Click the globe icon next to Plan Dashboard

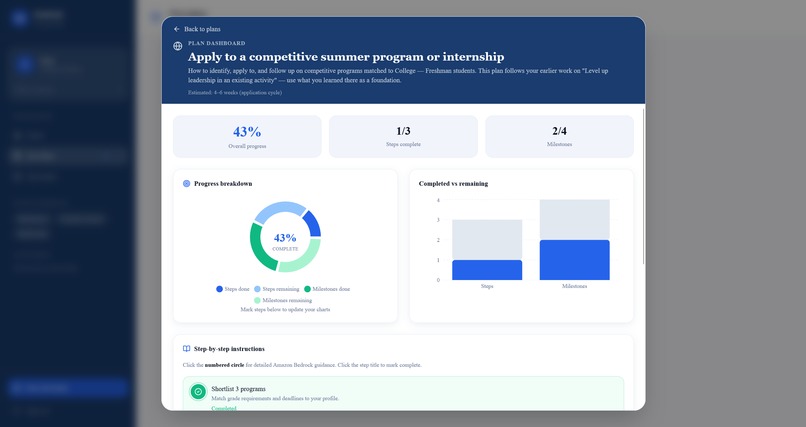pos(178,46)
